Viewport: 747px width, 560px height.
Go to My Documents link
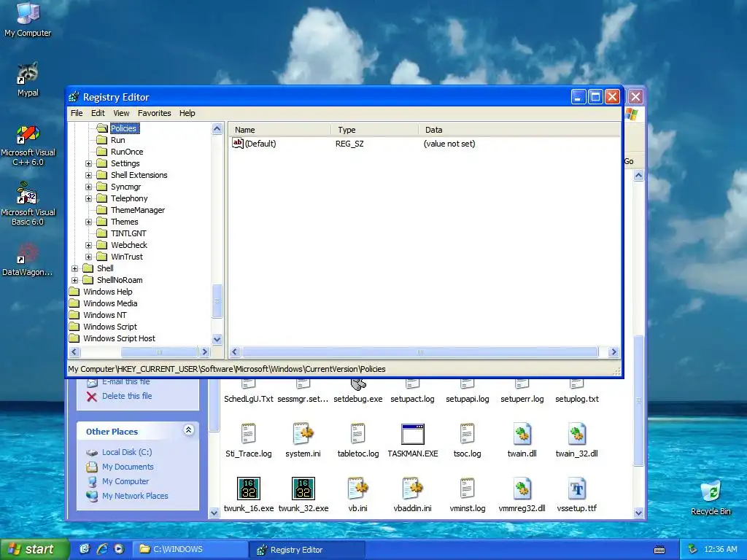tap(128, 467)
